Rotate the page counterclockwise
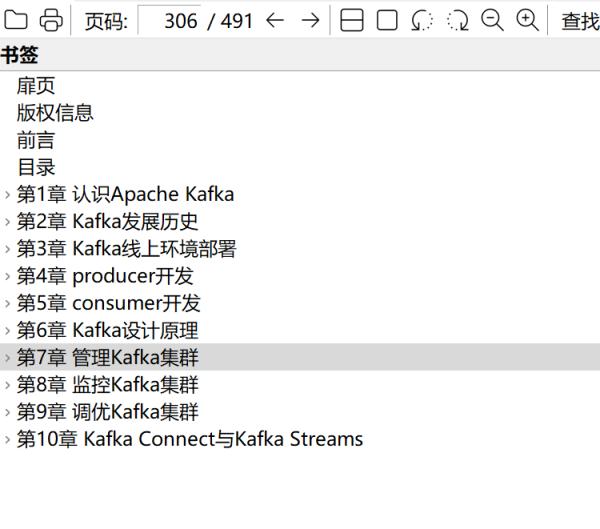 tap(422, 20)
